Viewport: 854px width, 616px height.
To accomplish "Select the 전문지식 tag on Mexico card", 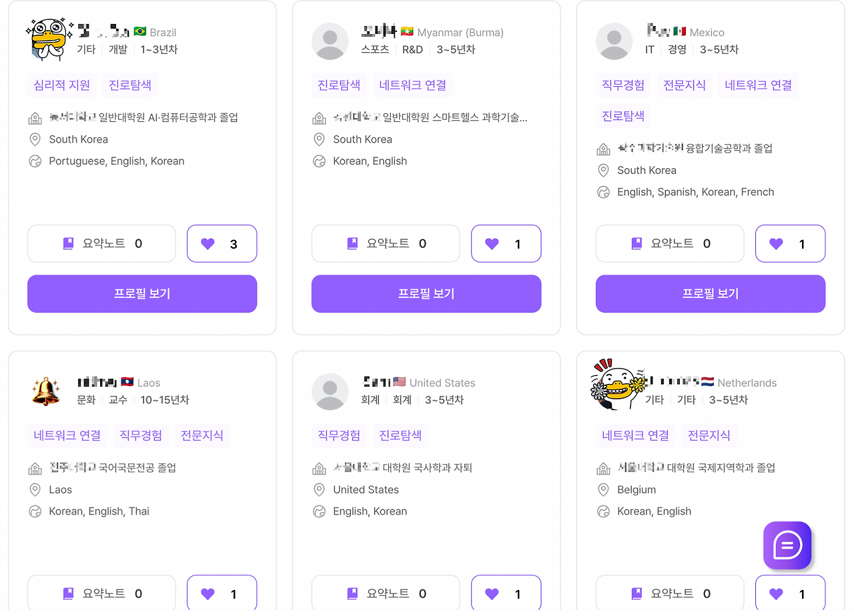I will (685, 85).
